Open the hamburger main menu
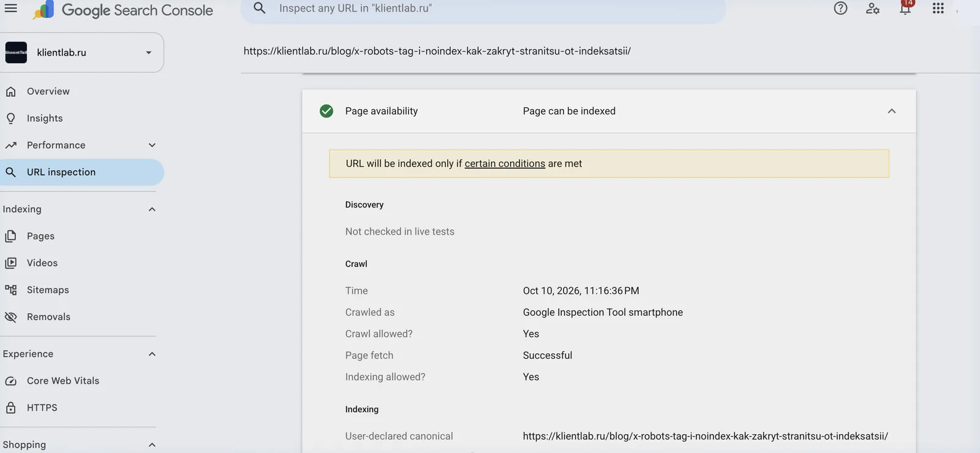980x453 pixels. 11,9
